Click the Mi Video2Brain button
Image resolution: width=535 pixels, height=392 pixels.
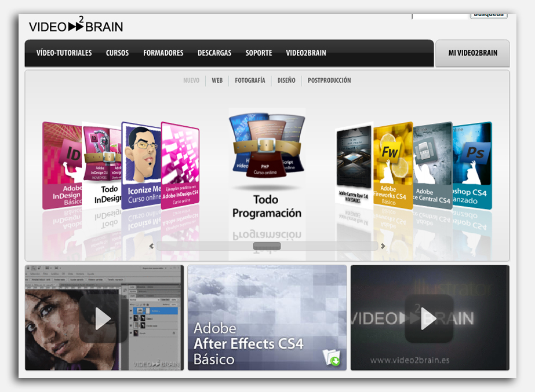[472, 53]
